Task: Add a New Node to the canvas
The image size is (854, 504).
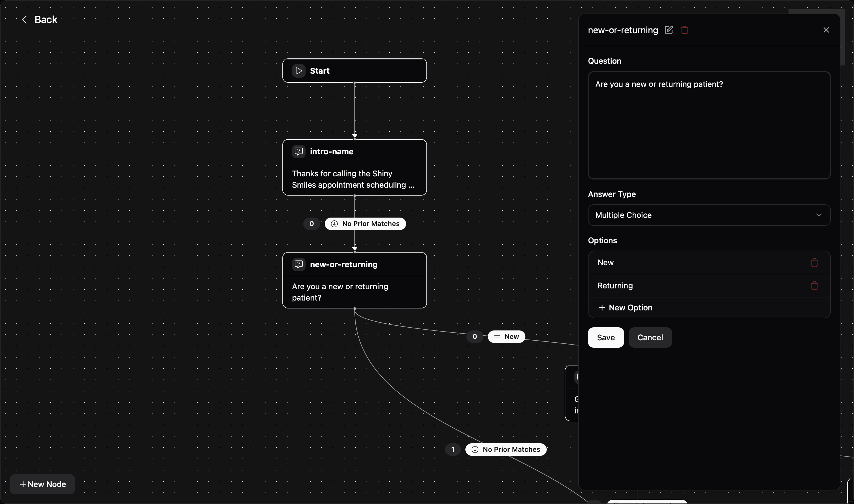Action: [x=42, y=484]
